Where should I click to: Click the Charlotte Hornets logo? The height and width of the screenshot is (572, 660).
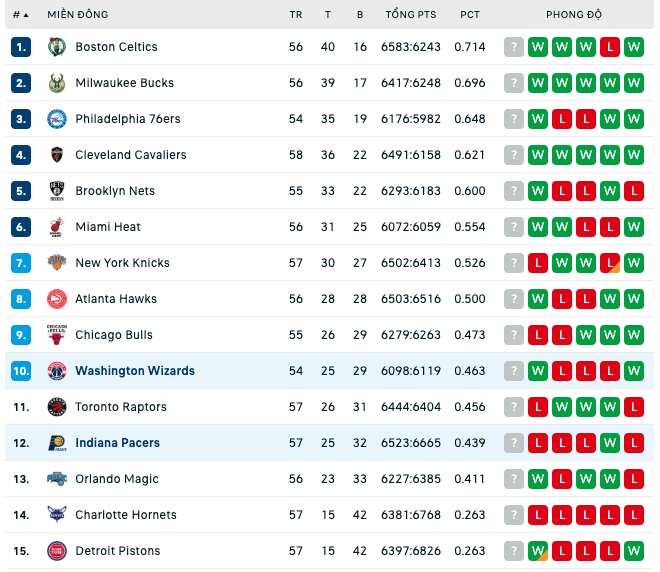tap(56, 515)
